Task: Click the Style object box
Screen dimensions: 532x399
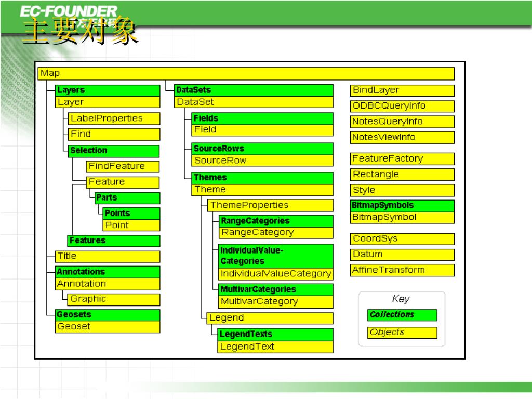Action: click(402, 190)
